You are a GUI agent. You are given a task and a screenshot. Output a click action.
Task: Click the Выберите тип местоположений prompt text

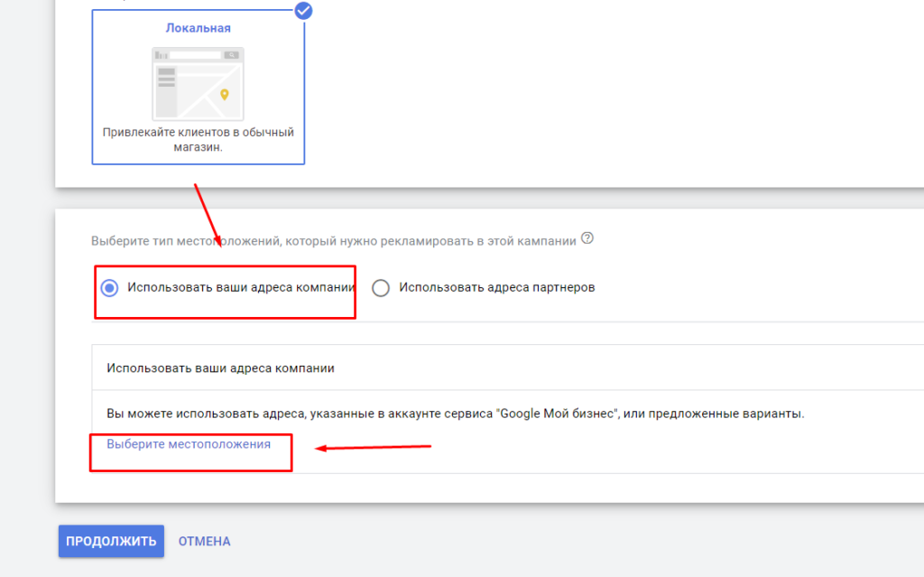pos(334,241)
